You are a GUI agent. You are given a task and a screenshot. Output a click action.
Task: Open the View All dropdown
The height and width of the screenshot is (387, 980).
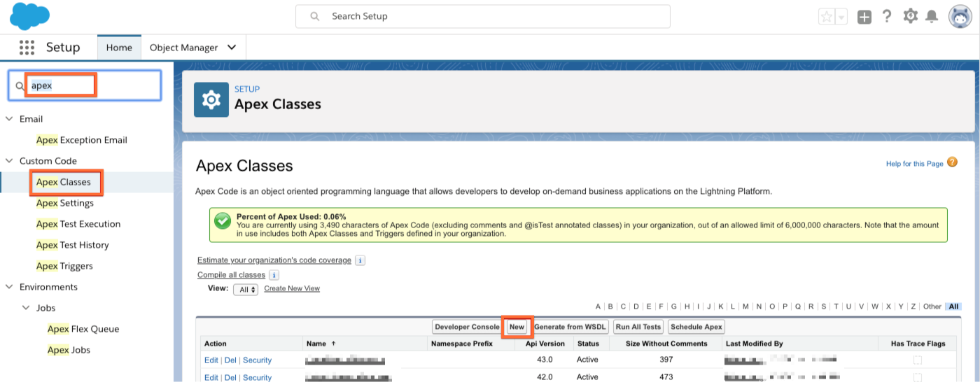[246, 289]
